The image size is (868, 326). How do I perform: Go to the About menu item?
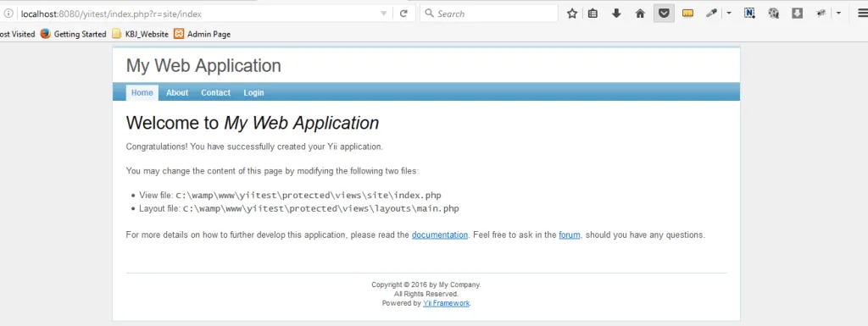(x=177, y=92)
